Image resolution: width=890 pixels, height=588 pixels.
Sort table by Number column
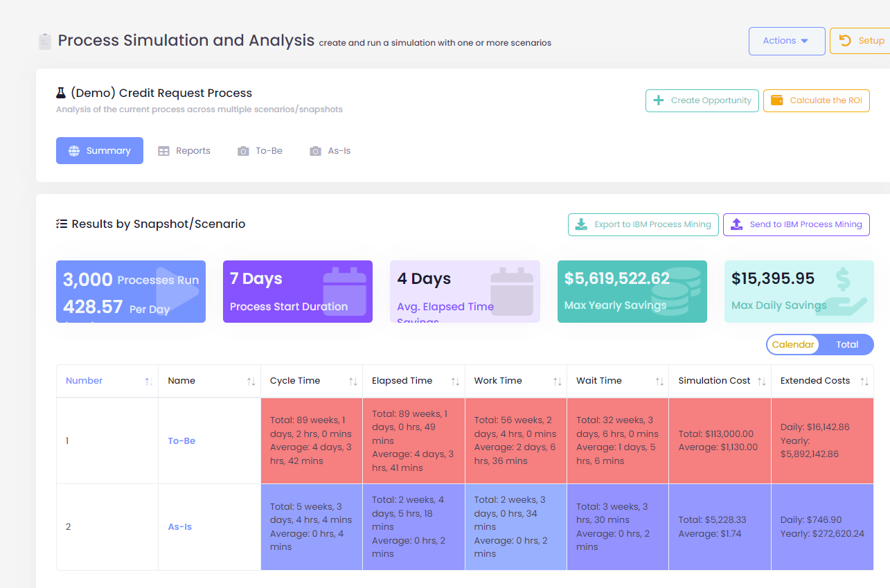84,380
